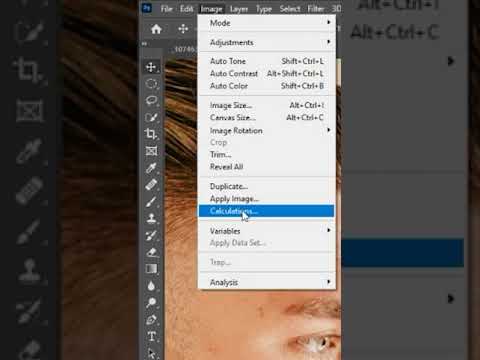Screen dimensions: 480x360
Task: Open the 3D menu
Action: pyautogui.click(x=336, y=9)
